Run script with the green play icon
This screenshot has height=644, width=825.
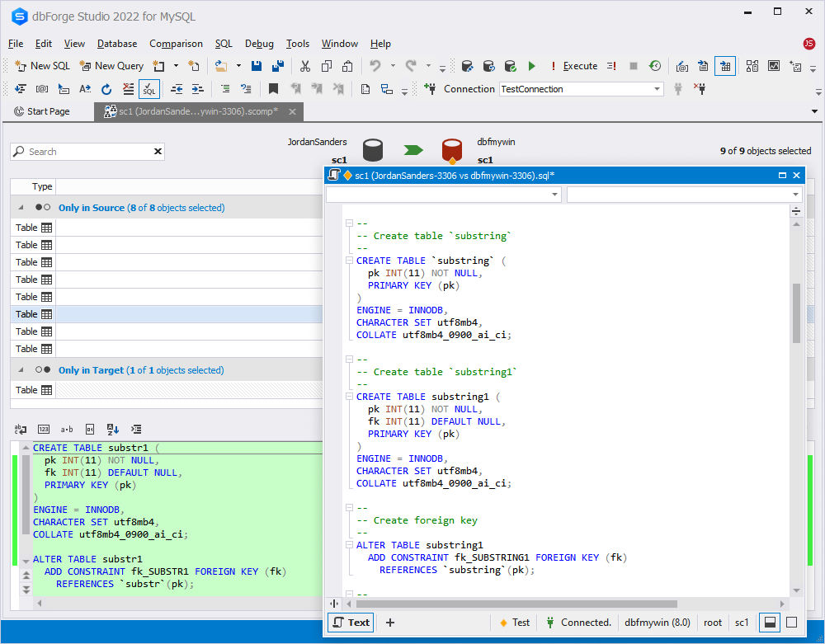point(532,66)
